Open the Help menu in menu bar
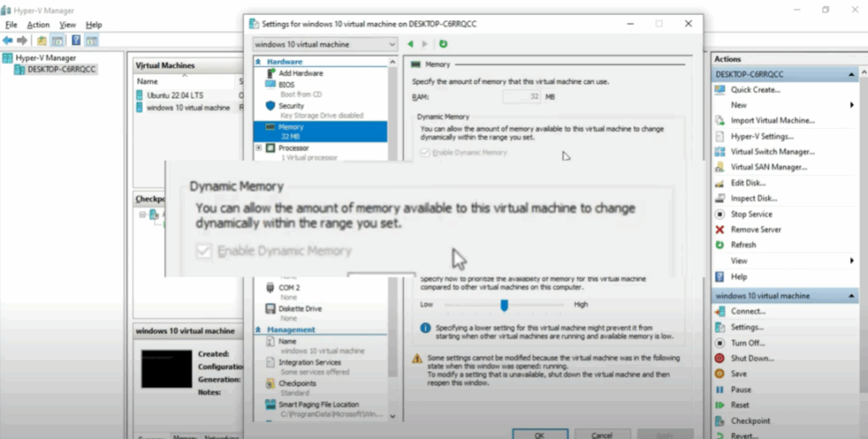This screenshot has height=439, width=868. tap(93, 25)
